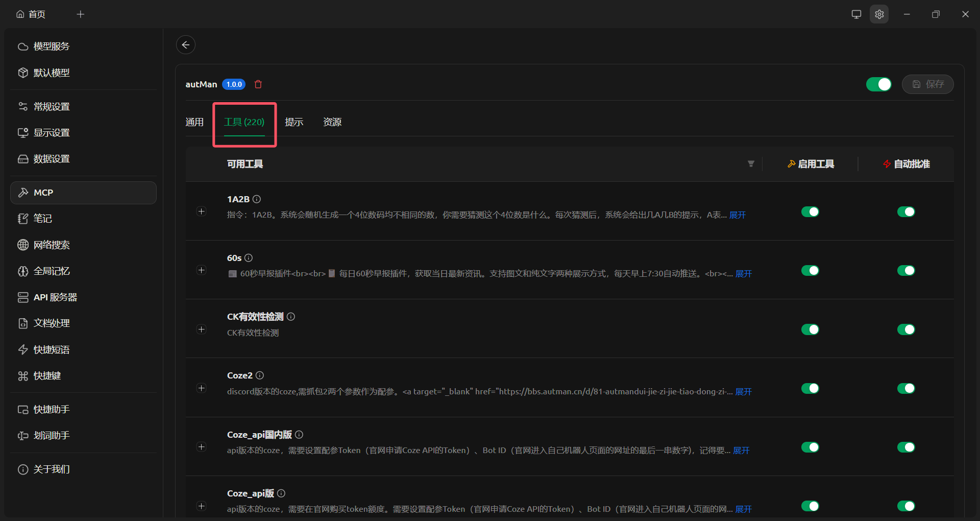
Task: Click the back arrow button
Action: coord(186,45)
